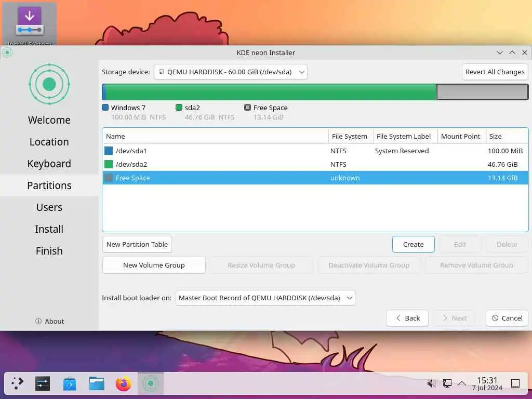
Task: Select gray free space segment in bar
Action: click(482, 92)
